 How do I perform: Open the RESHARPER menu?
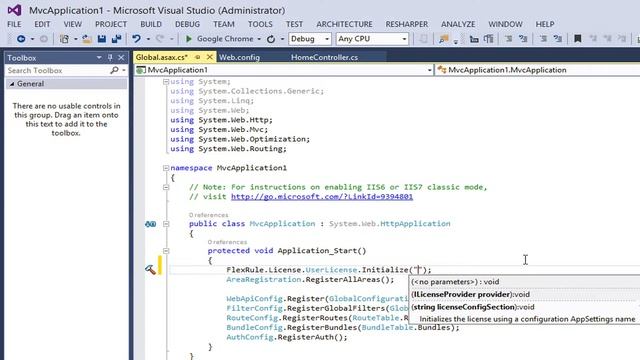tap(407, 24)
